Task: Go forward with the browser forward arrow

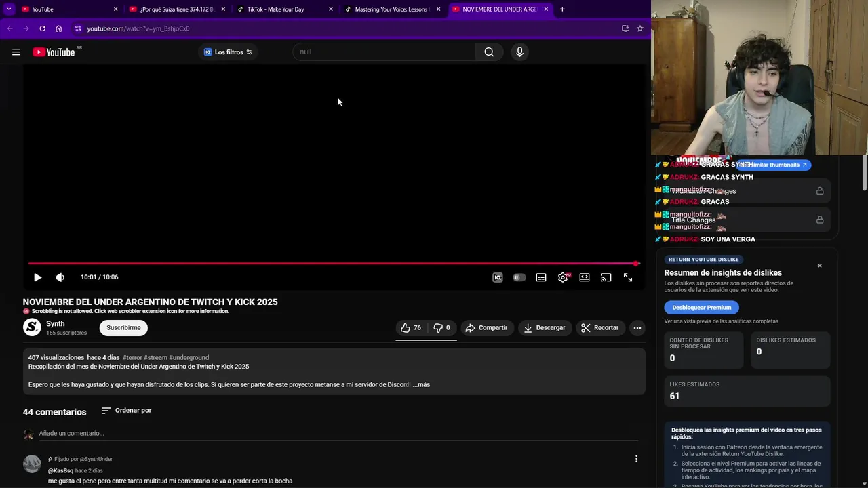Action: tap(26, 28)
